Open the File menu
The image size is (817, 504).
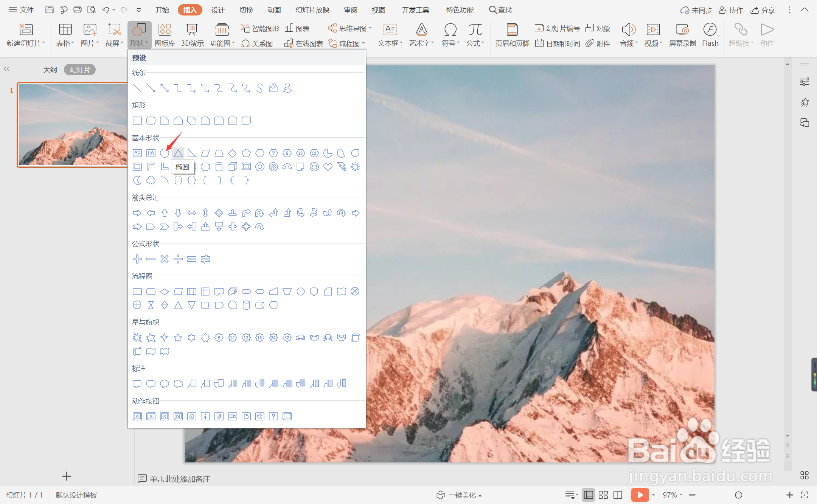[21, 10]
